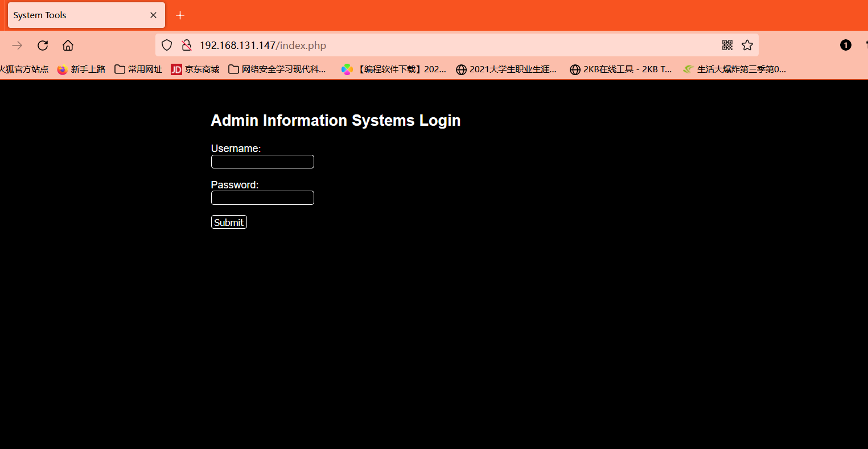Open the 京东商城 bookmark

click(195, 69)
